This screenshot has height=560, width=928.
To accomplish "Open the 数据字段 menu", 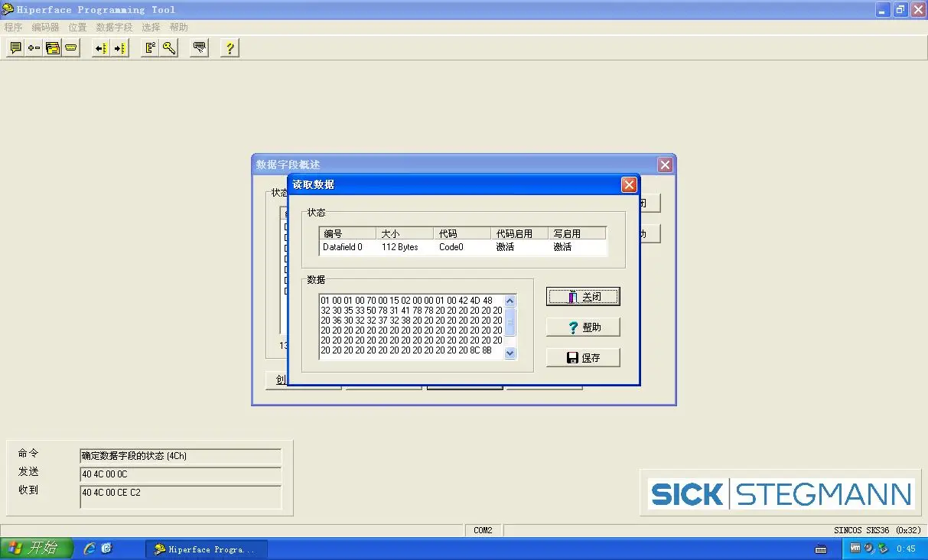I will pos(114,27).
